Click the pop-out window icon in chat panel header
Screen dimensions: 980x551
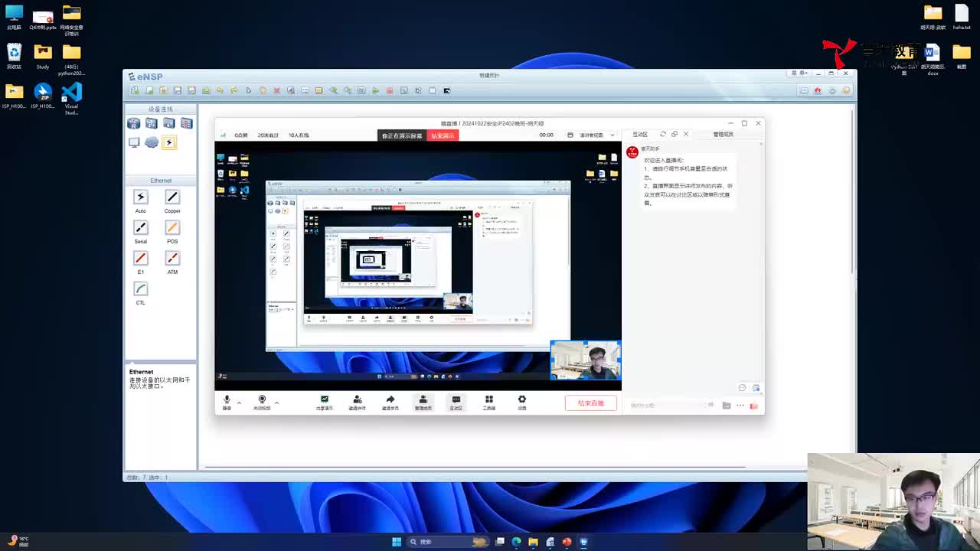[x=675, y=134]
